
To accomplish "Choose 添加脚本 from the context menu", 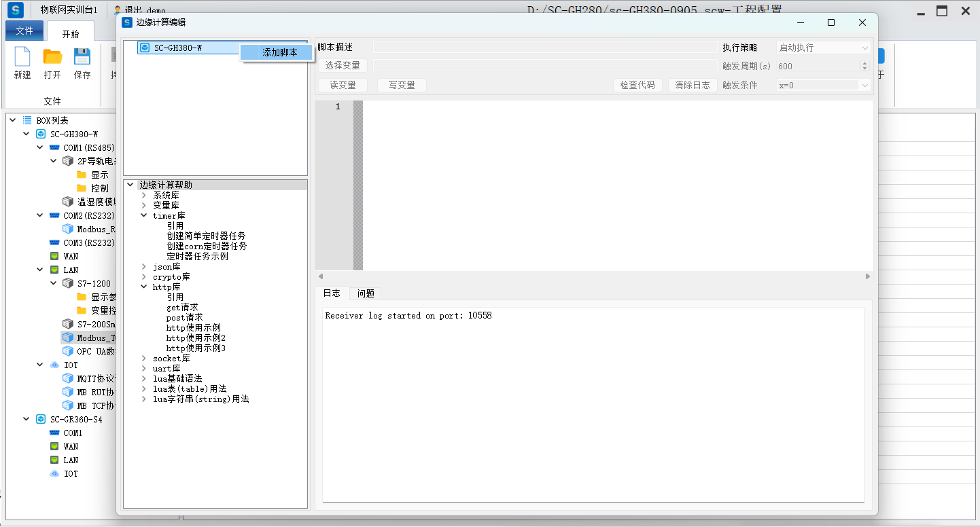I will click(279, 52).
